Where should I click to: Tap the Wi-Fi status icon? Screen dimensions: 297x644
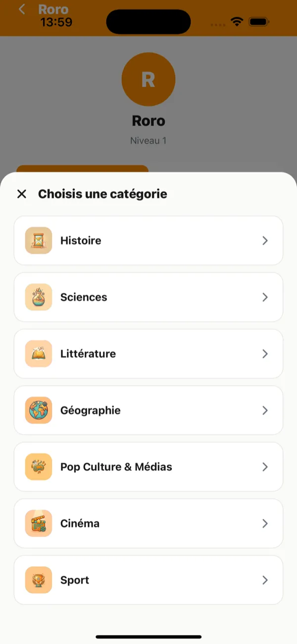coord(237,22)
